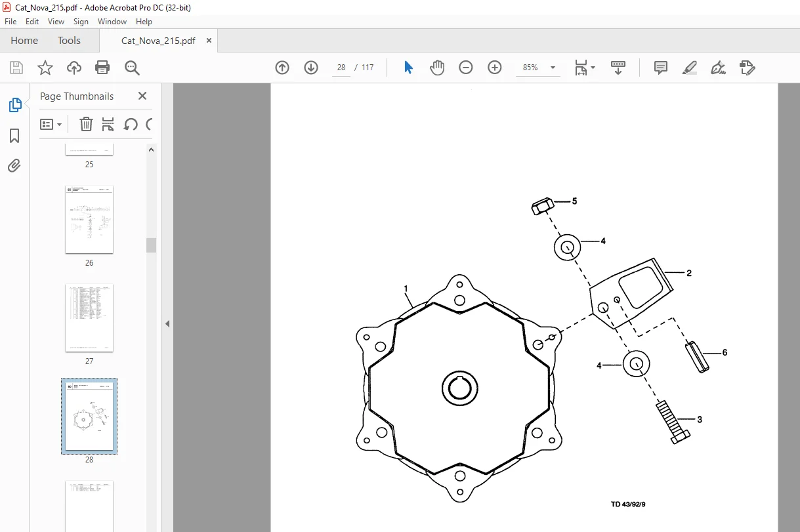The width and height of the screenshot is (800, 532).
Task: Select page 27 thumbnail
Action: pyautogui.click(x=89, y=318)
